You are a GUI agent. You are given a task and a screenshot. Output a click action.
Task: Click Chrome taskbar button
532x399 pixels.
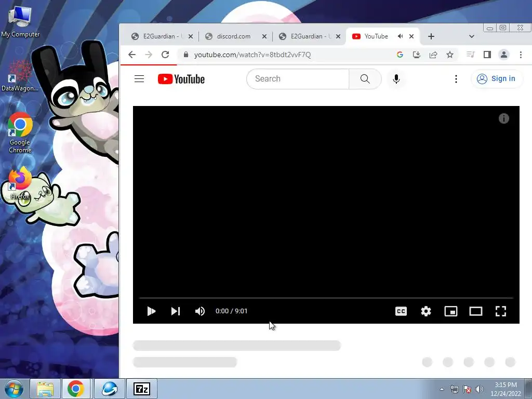(76, 389)
